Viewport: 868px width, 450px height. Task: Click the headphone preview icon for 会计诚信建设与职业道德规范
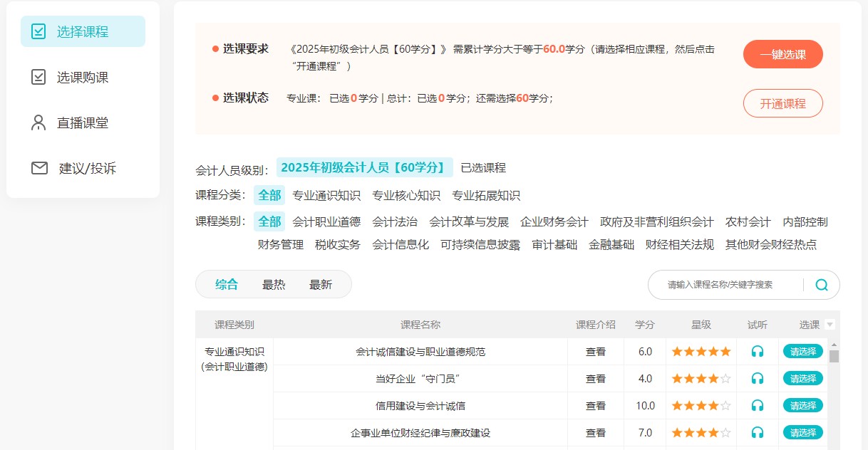point(757,351)
